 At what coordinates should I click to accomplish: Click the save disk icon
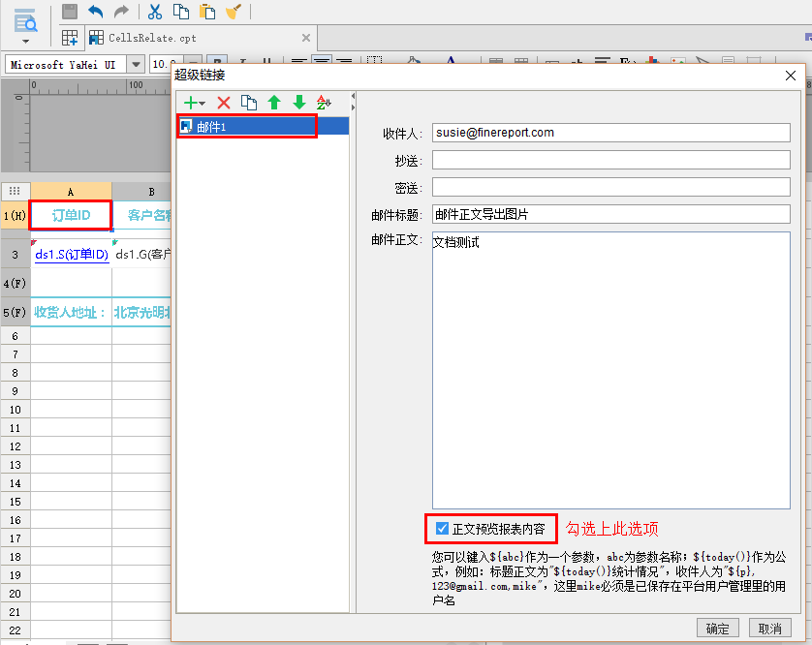coord(70,12)
